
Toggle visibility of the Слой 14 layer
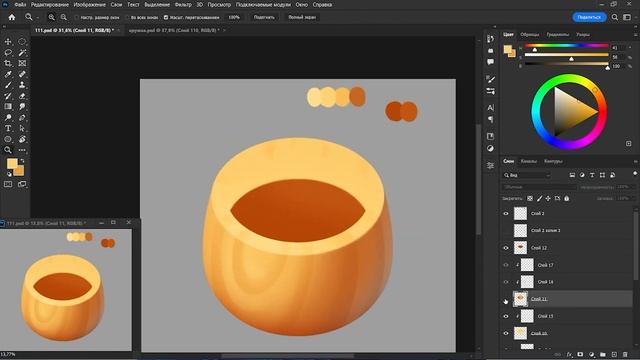(x=506, y=282)
